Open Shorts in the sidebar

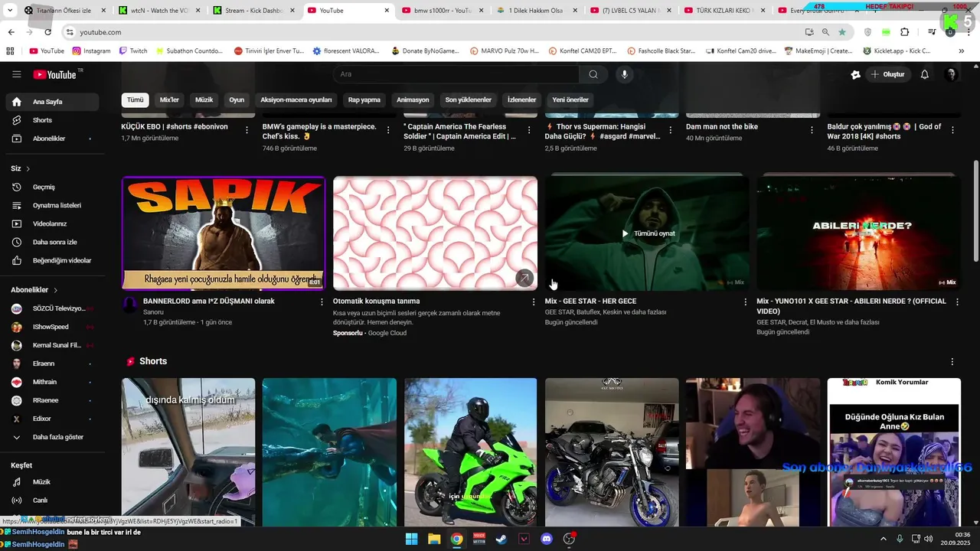click(x=52, y=120)
